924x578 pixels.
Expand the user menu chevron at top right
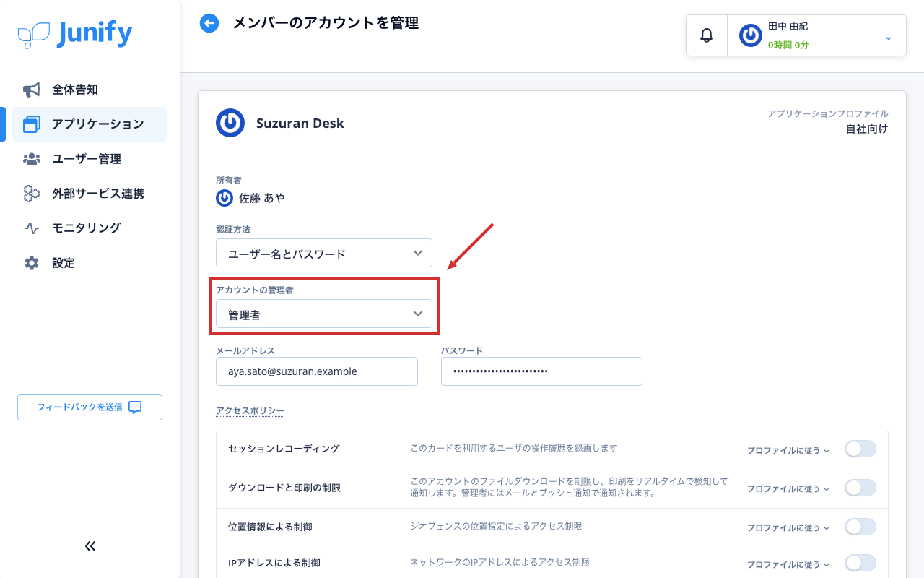889,38
